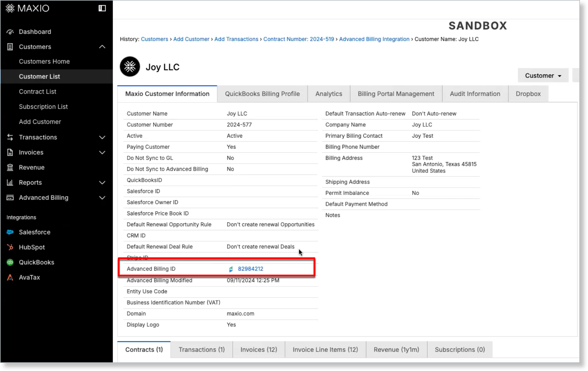Open Subscription List in sidebar
This screenshot has width=588, height=371.
pyautogui.click(x=43, y=107)
